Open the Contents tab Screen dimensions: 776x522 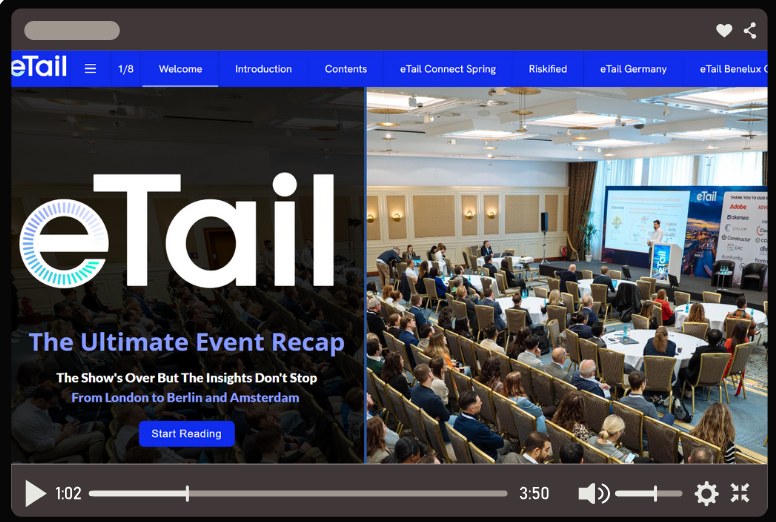click(346, 69)
